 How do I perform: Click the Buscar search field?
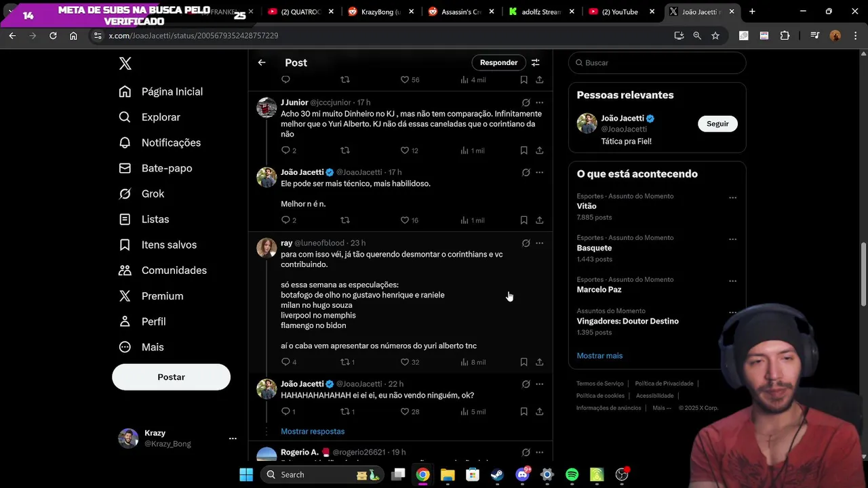click(657, 62)
